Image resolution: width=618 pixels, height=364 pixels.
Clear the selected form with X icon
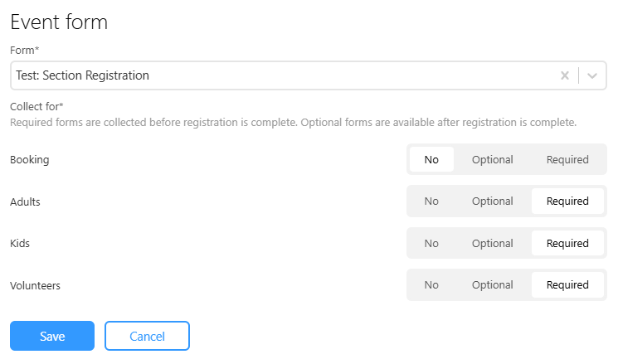[x=565, y=75]
